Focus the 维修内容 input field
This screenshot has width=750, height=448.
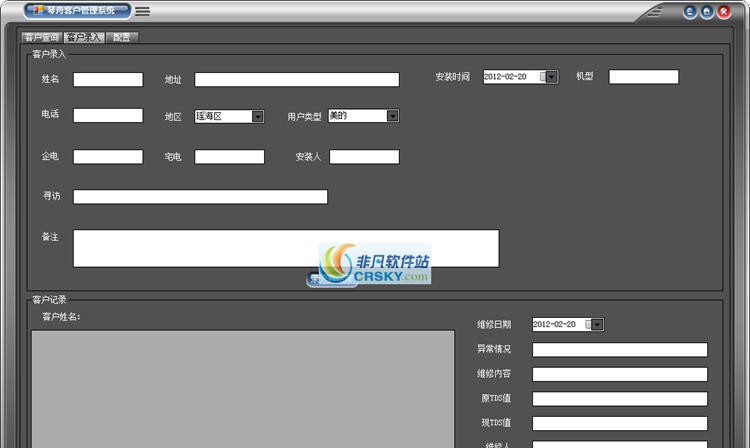620,374
